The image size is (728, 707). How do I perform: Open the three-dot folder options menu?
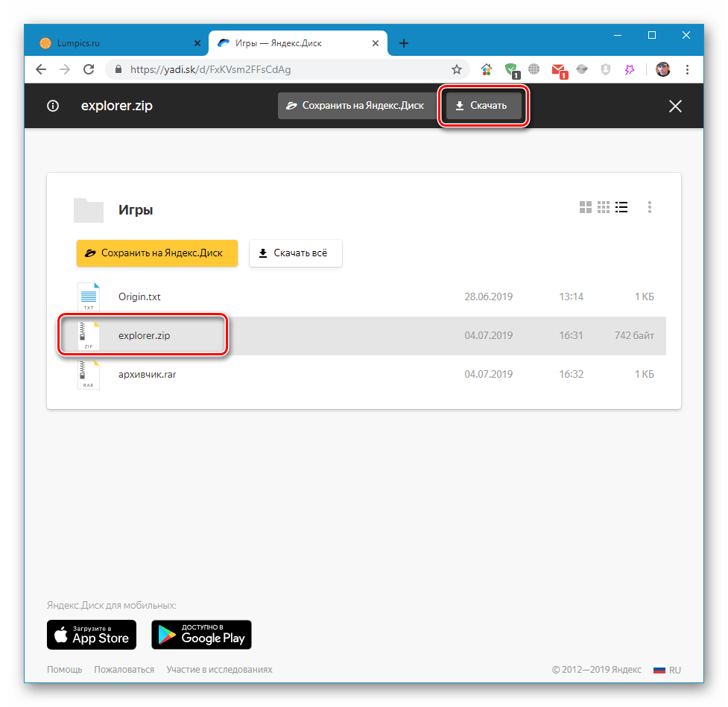651,207
